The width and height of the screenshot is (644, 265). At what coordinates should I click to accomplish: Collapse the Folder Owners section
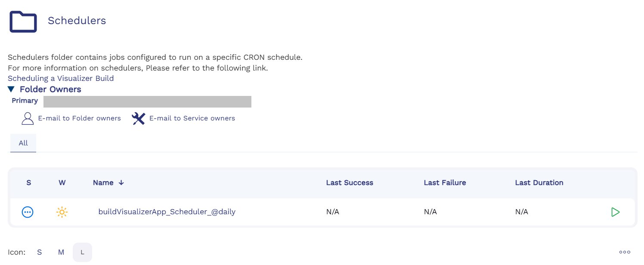tap(11, 89)
